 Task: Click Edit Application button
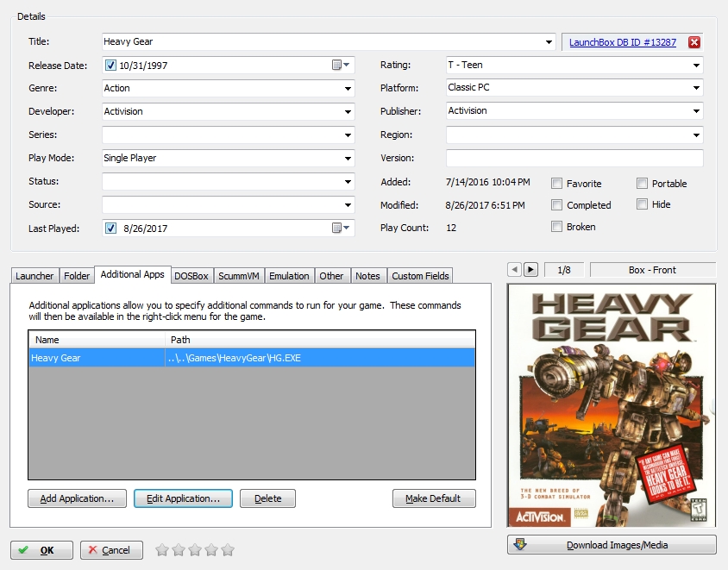[184, 498]
